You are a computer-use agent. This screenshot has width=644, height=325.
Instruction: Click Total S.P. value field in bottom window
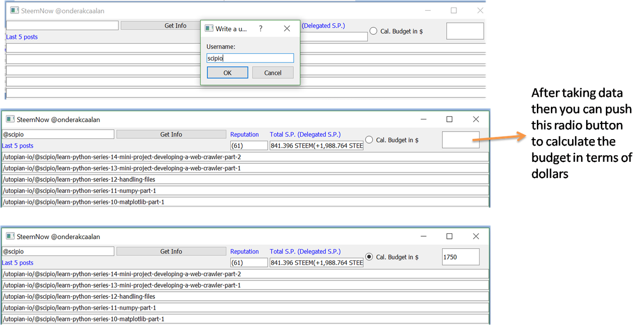tap(316, 263)
